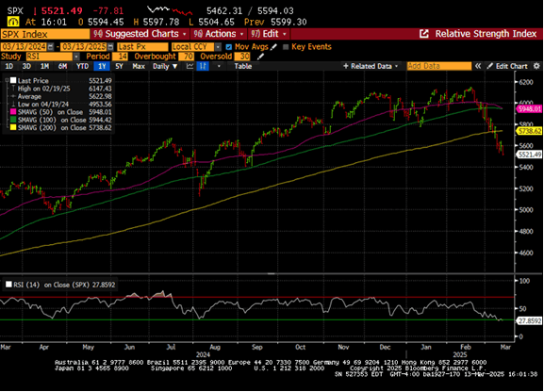Screen dimensions: 544x392
Task: Open the Suggested Charts menu
Action: (140, 34)
